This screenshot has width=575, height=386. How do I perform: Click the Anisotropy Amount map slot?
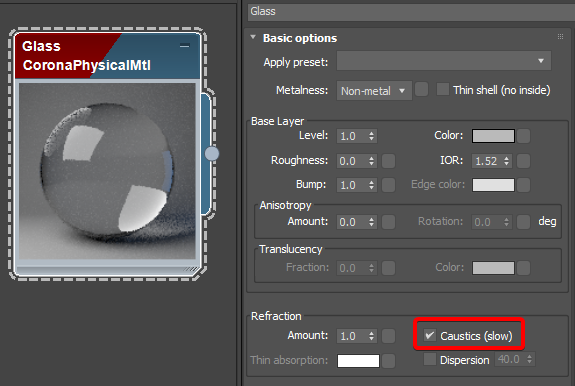(x=388, y=222)
